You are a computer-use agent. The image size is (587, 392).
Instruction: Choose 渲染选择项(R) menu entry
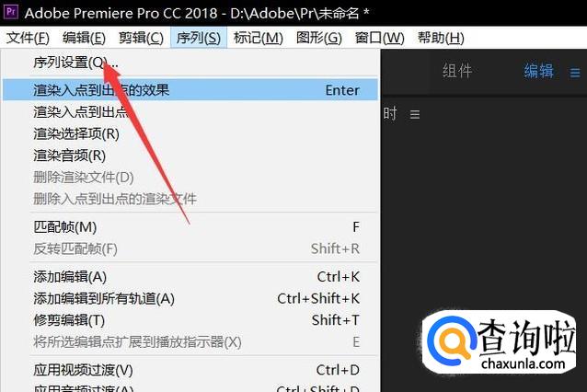click(190, 133)
